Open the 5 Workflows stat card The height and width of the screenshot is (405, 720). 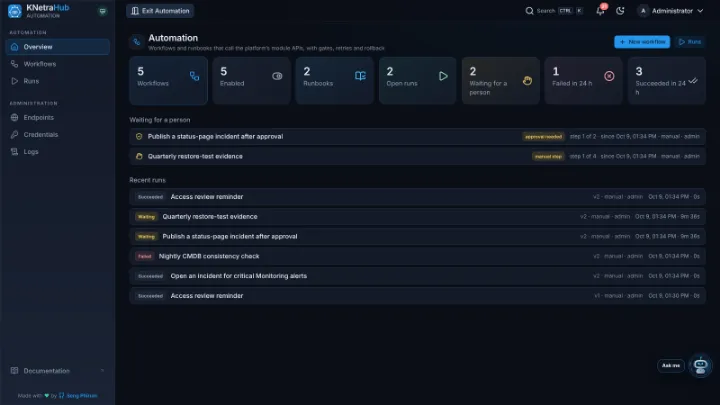169,80
